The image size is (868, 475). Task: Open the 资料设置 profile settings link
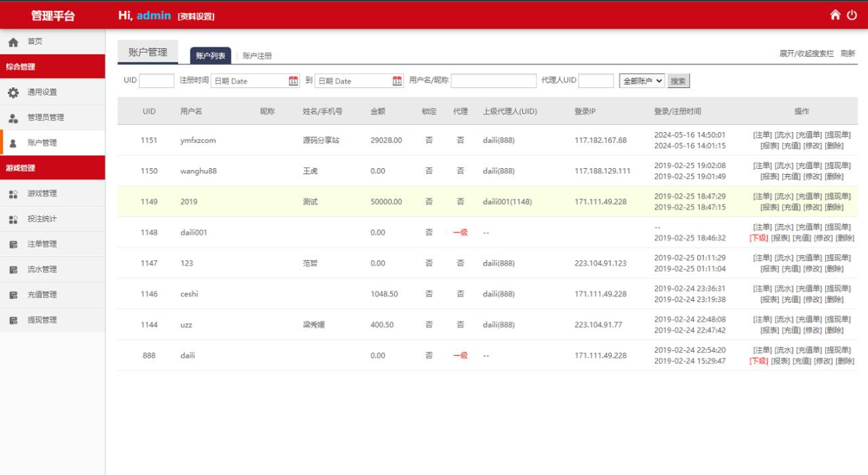tap(196, 16)
